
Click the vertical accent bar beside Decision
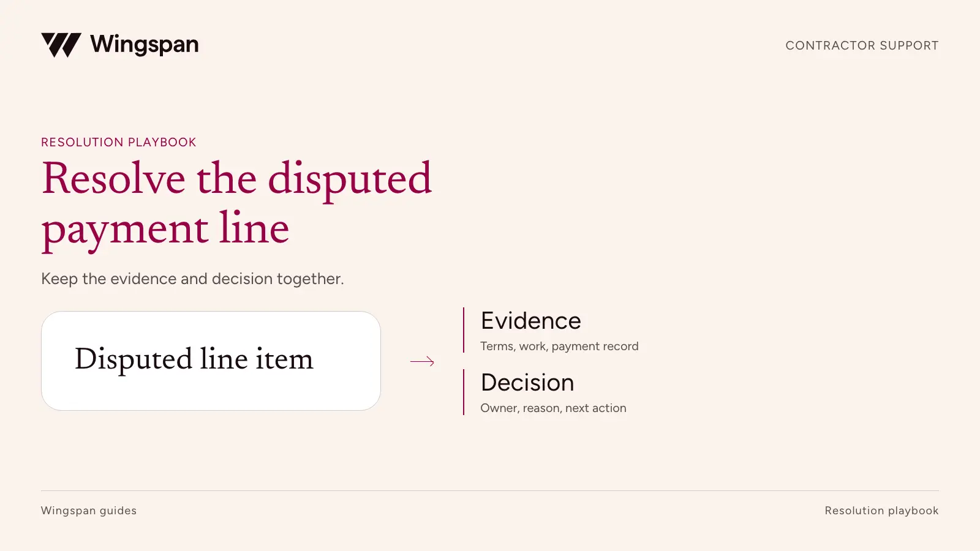click(464, 392)
